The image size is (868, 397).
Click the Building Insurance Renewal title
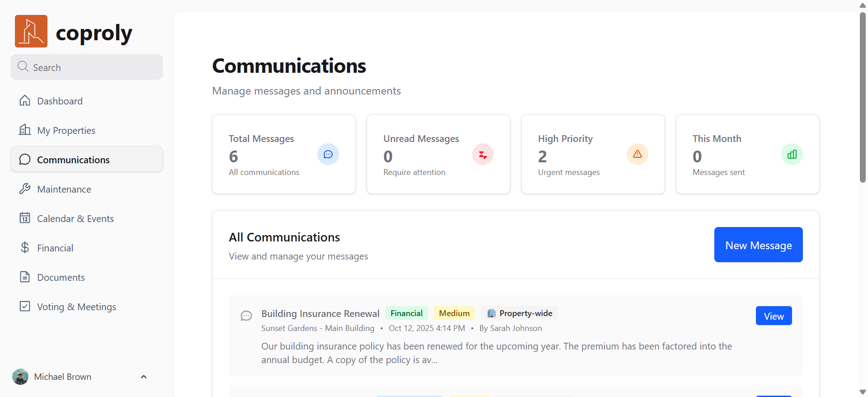321,313
